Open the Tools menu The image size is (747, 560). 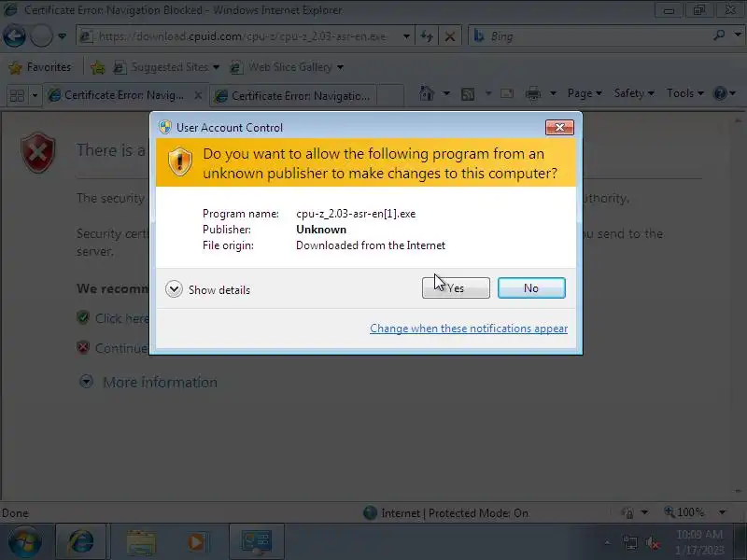coord(684,93)
